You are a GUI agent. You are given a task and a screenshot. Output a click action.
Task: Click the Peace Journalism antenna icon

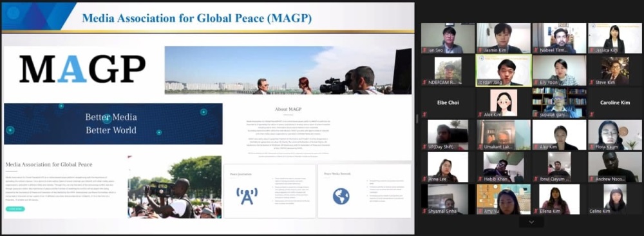247,196
